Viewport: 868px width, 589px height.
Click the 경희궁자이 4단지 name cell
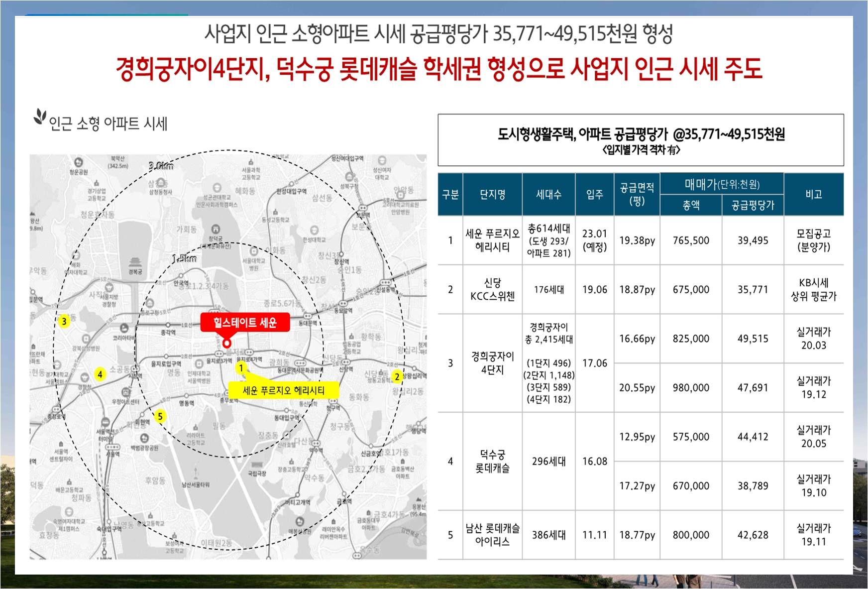click(x=493, y=363)
